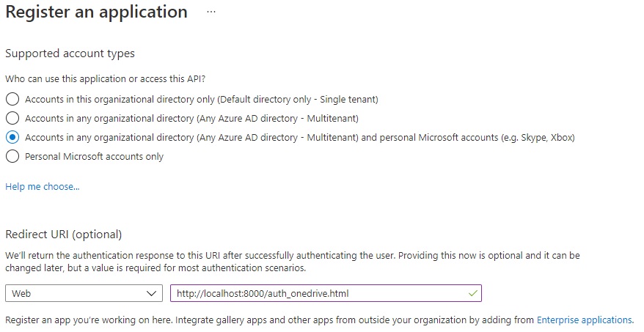Click the Supported account types heading

pyautogui.click(x=70, y=54)
